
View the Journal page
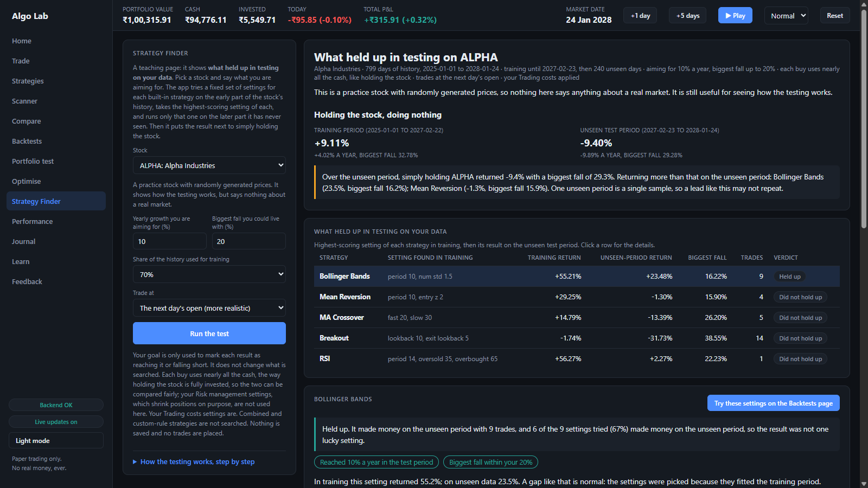(x=56, y=242)
